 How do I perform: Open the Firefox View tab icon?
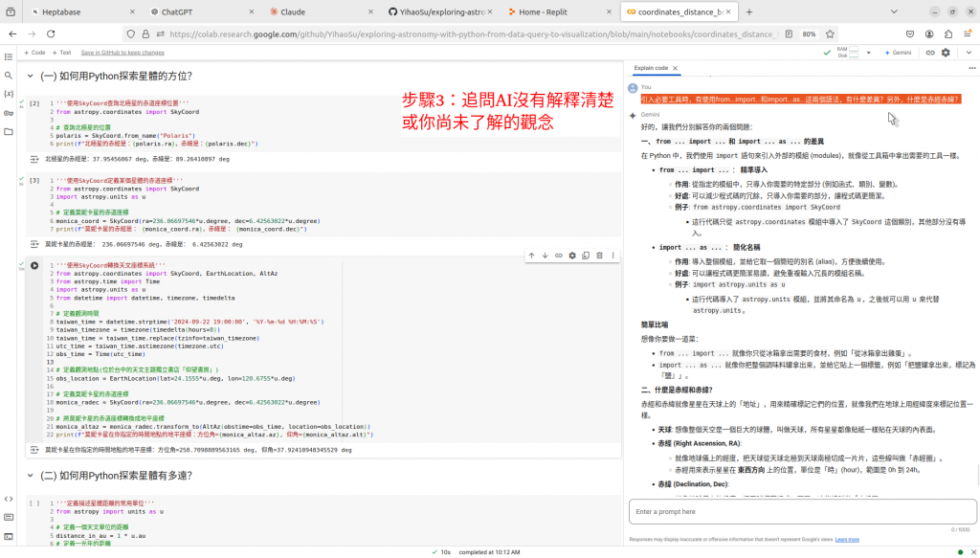(x=11, y=11)
